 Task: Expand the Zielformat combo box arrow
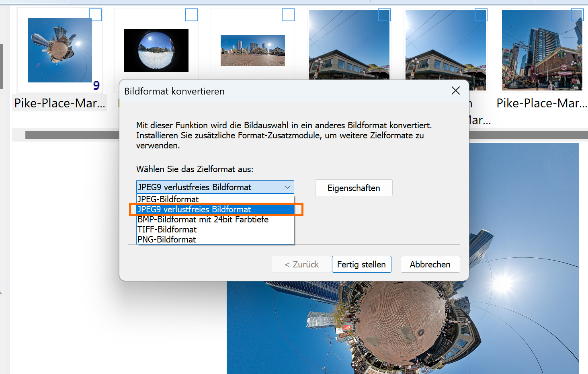click(287, 187)
